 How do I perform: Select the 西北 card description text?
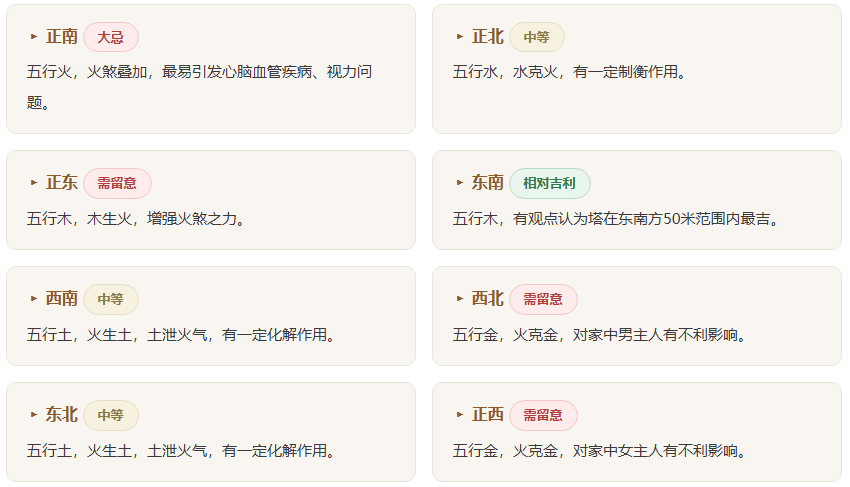point(600,335)
